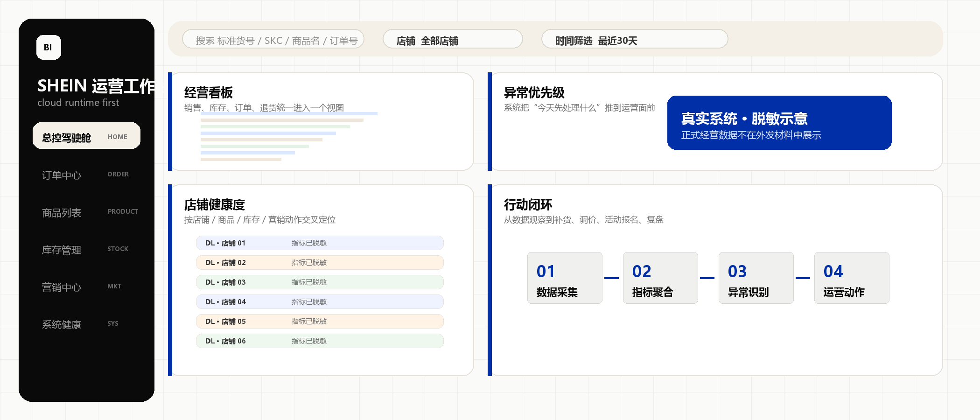The height and width of the screenshot is (420, 980).
Task: Select row DL · 店铺 06
Action: tap(320, 341)
